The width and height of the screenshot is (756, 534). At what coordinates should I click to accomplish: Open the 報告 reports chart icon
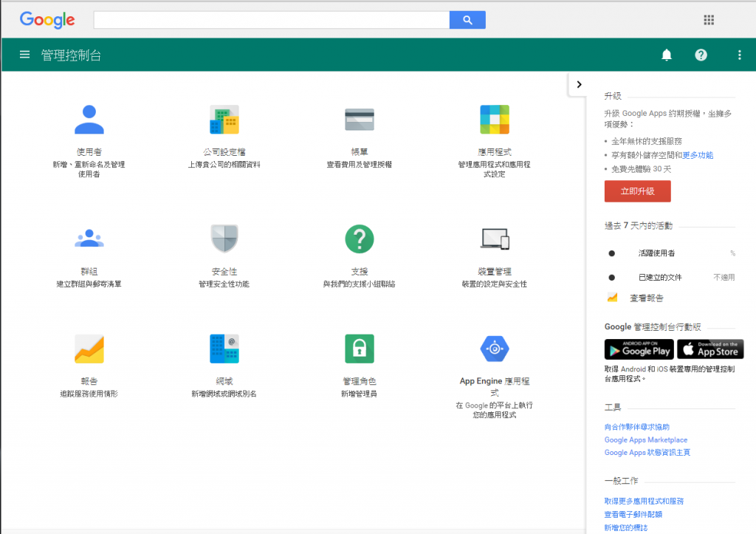click(89, 349)
